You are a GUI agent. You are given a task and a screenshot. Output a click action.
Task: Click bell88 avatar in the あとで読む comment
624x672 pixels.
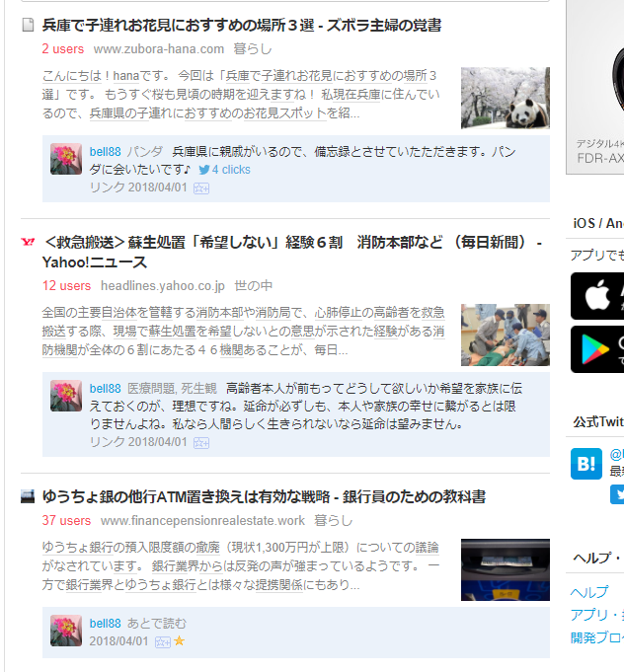pos(66,631)
